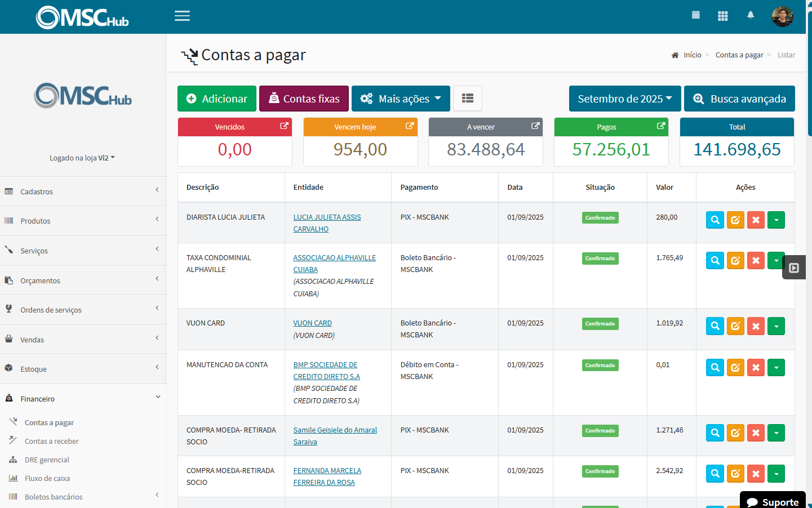
Task: View details of DIARISTA LUCIA JULIETA entry
Action: (x=715, y=220)
